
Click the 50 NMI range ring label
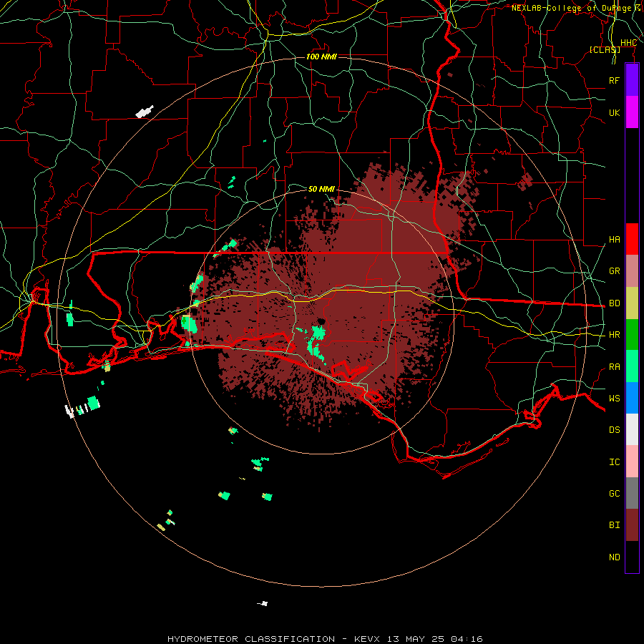pyautogui.click(x=321, y=189)
